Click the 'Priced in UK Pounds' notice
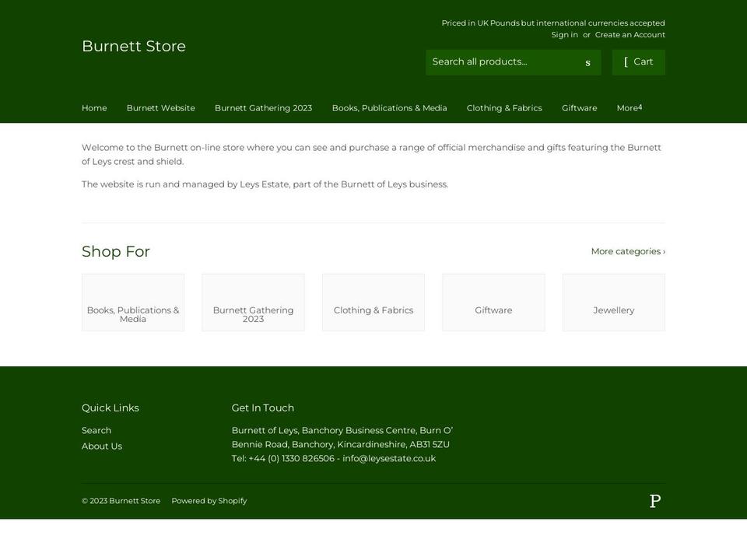Screen dimensions: 747x560 pos(553,23)
